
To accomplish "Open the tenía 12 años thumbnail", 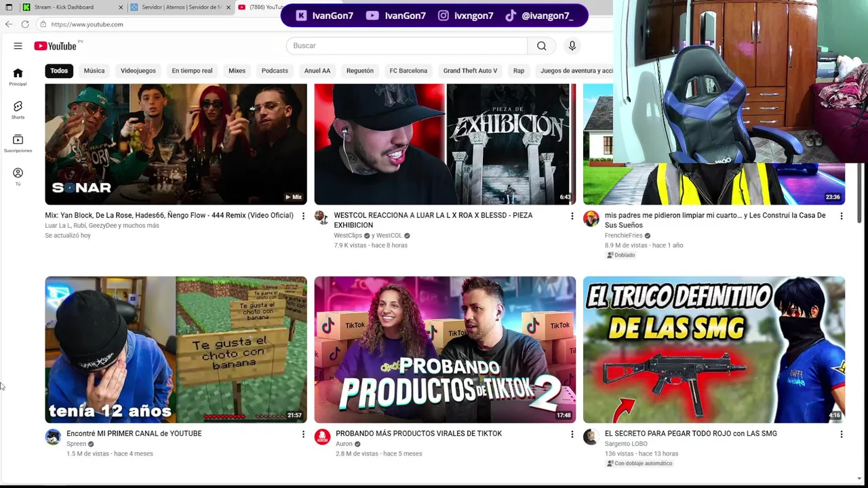I will click(x=176, y=350).
